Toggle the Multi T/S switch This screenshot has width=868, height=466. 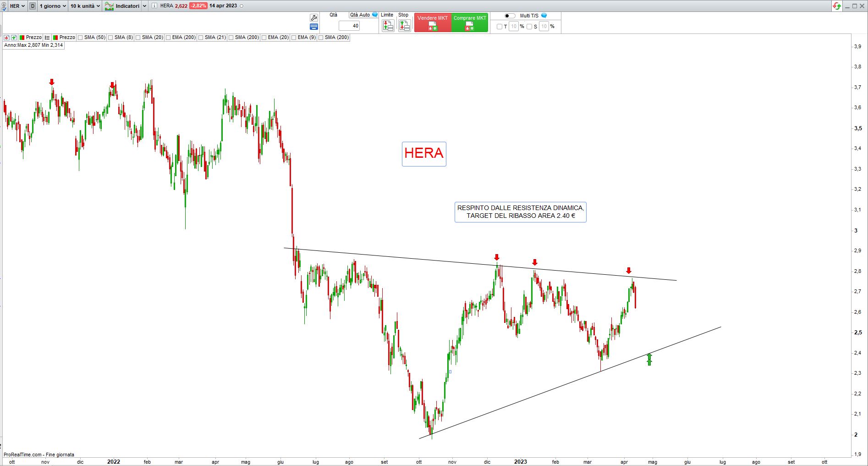point(510,16)
